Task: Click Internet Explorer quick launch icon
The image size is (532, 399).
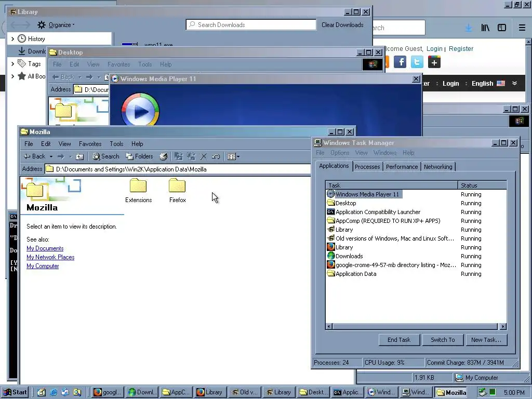Action: tap(54, 393)
